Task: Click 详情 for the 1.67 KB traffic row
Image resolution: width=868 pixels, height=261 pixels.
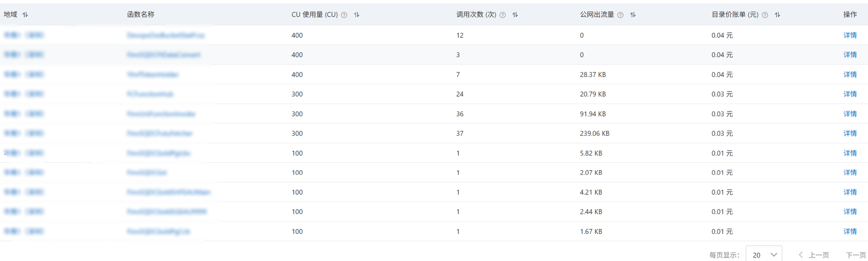Action: pyautogui.click(x=850, y=231)
